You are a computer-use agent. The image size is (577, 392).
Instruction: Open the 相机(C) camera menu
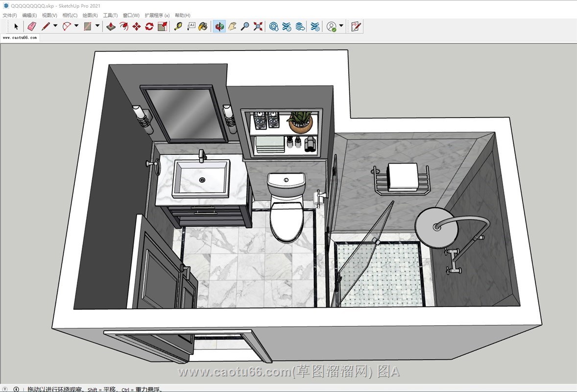point(70,16)
